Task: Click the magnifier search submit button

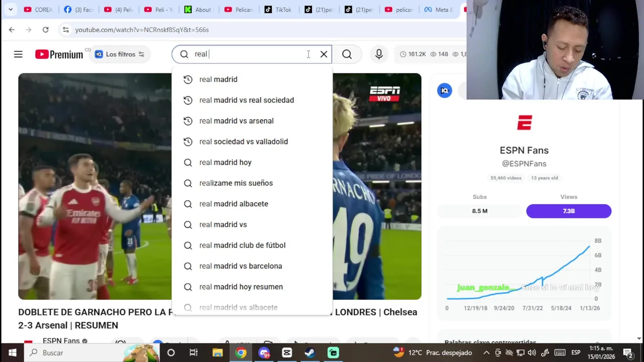Action: point(347,54)
